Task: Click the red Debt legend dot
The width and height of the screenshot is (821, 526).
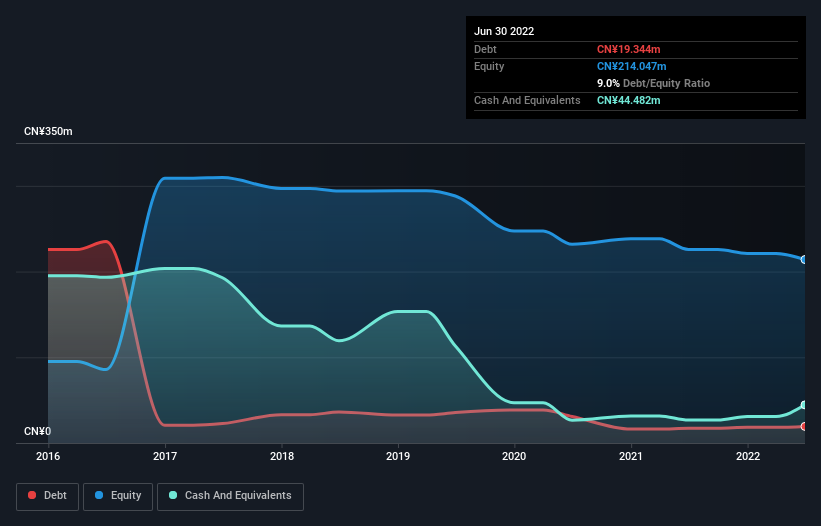Action: coord(32,495)
